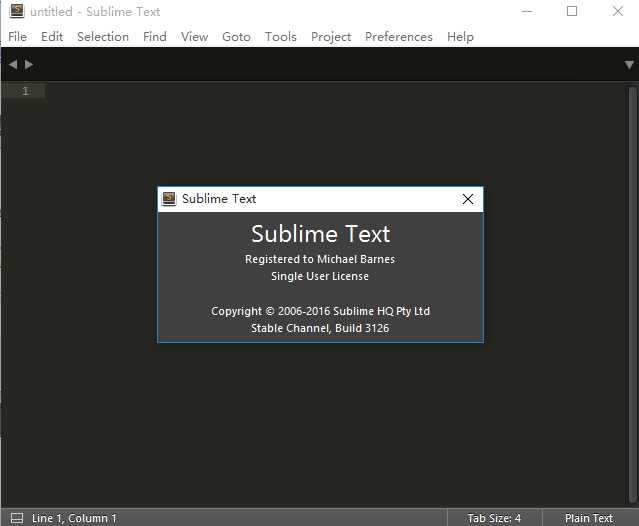This screenshot has height=526, width=639.
Task: Change the Tab Size: 4 setting
Action: click(x=494, y=518)
